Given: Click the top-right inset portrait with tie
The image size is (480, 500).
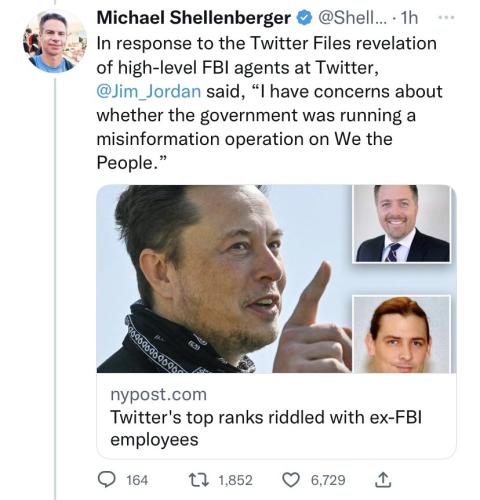Looking at the screenshot, I should coord(402,224).
